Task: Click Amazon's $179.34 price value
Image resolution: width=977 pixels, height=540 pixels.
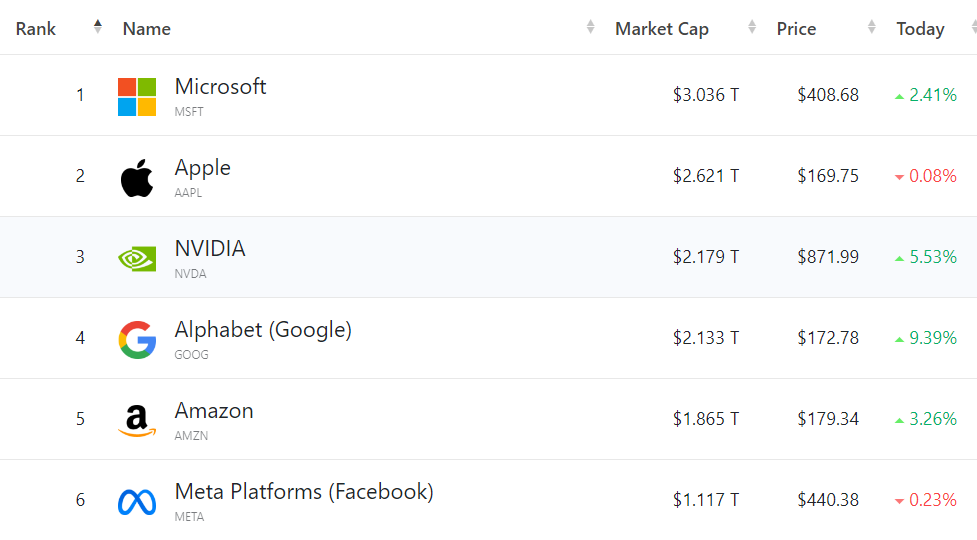Action: pos(827,419)
